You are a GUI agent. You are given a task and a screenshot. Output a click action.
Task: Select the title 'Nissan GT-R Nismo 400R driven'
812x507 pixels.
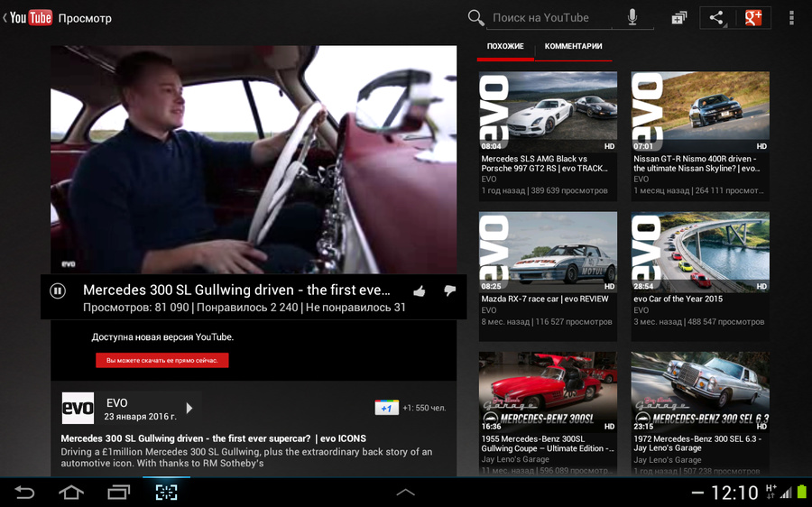click(697, 163)
